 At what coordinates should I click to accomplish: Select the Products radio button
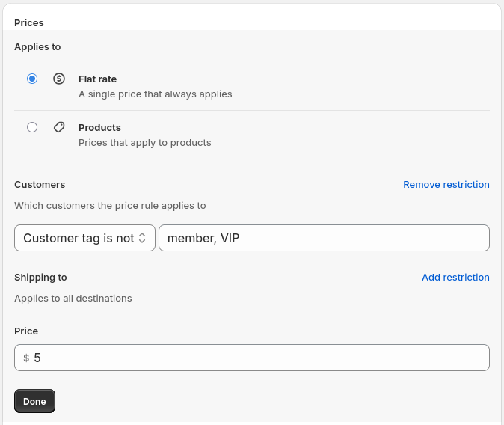[32, 127]
